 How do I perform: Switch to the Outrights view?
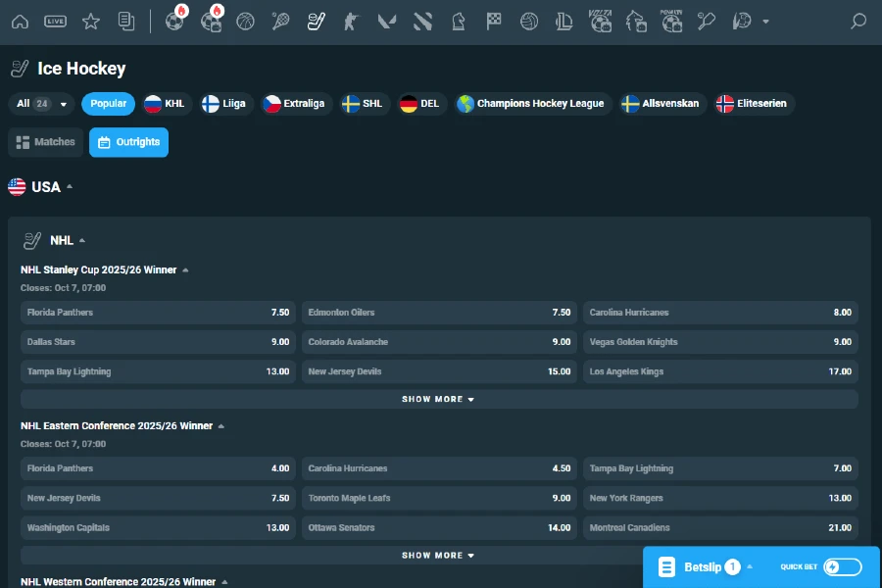(128, 142)
